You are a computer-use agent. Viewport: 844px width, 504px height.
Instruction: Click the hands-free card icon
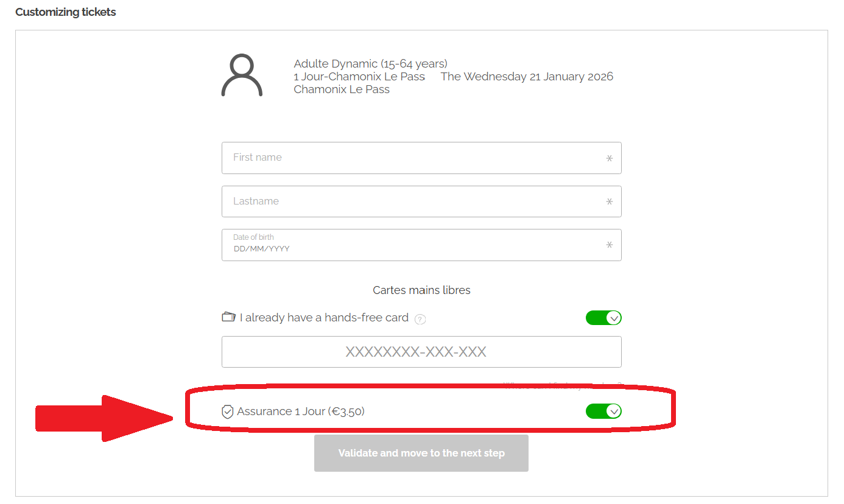pyautogui.click(x=228, y=317)
